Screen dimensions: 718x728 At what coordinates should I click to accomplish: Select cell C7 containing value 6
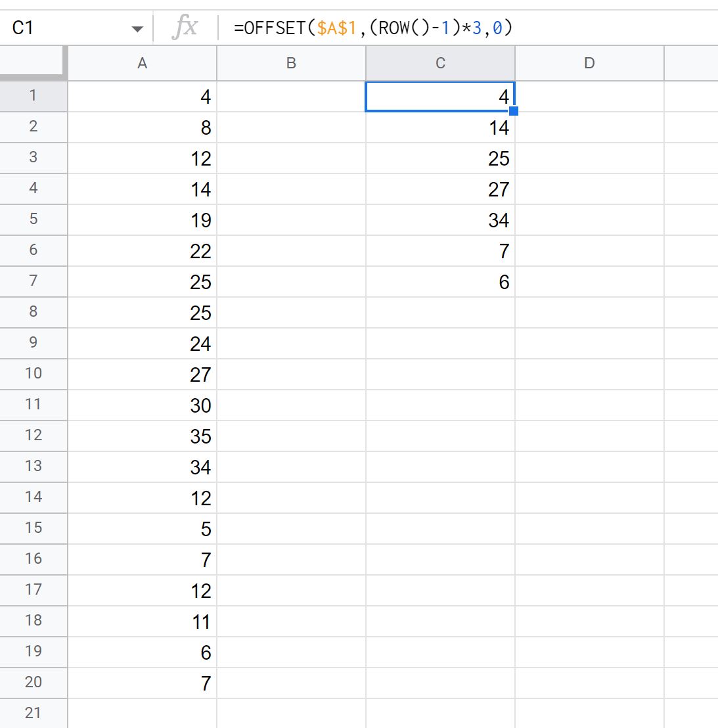pos(440,281)
